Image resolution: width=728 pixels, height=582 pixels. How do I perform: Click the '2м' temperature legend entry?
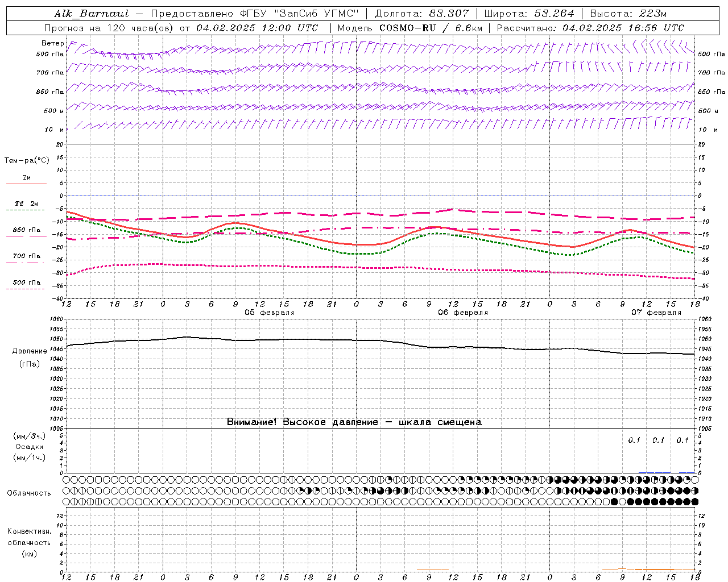(x=27, y=177)
